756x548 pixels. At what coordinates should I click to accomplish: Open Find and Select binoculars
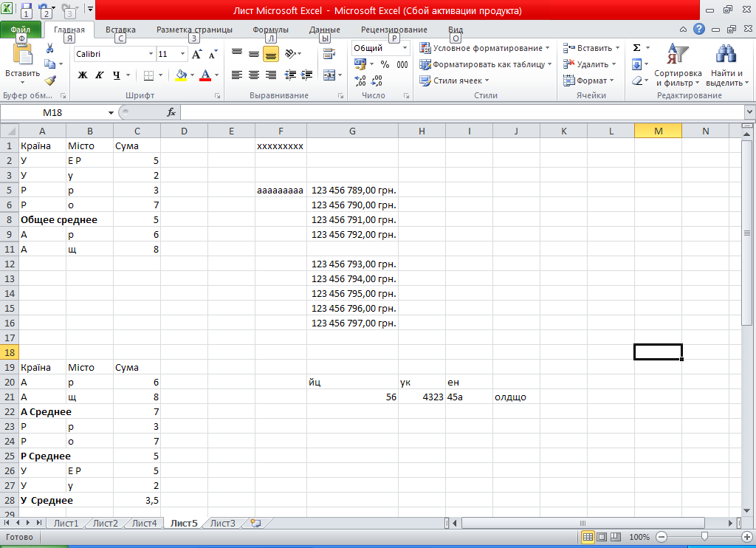coord(726,65)
